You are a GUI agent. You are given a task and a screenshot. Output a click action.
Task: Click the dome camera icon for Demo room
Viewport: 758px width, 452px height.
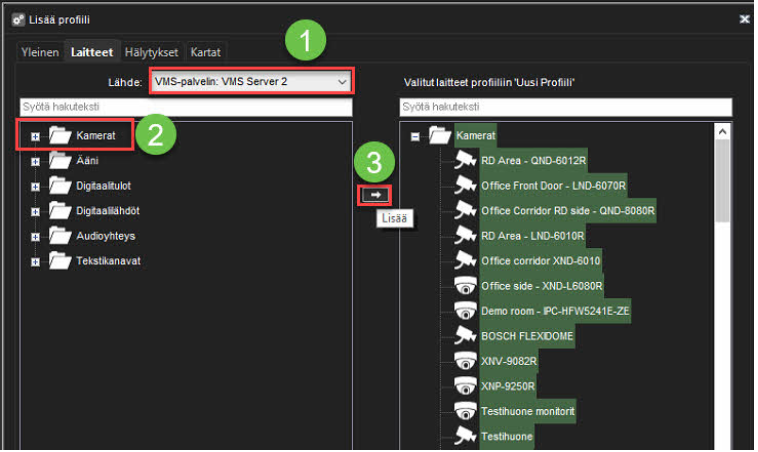tap(465, 311)
